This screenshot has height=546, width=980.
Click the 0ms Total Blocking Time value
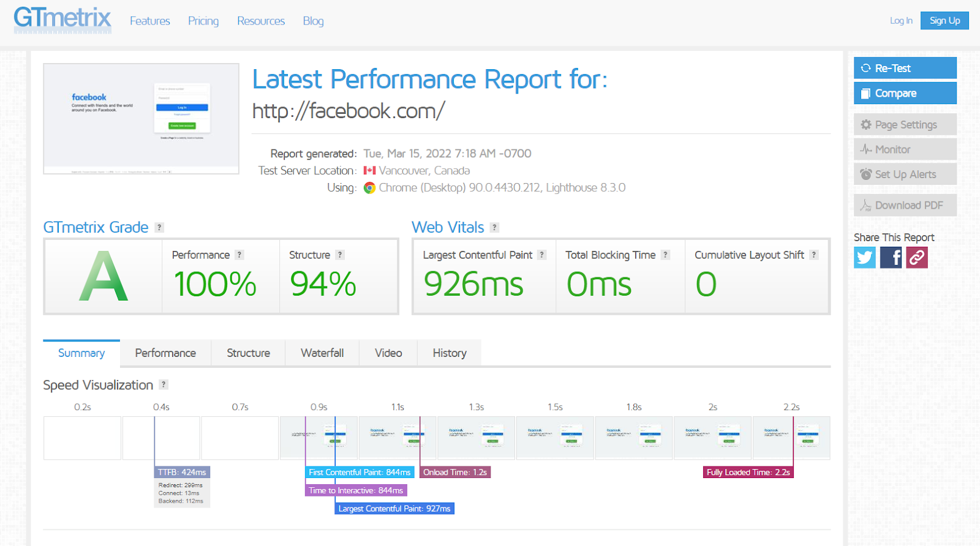599,284
